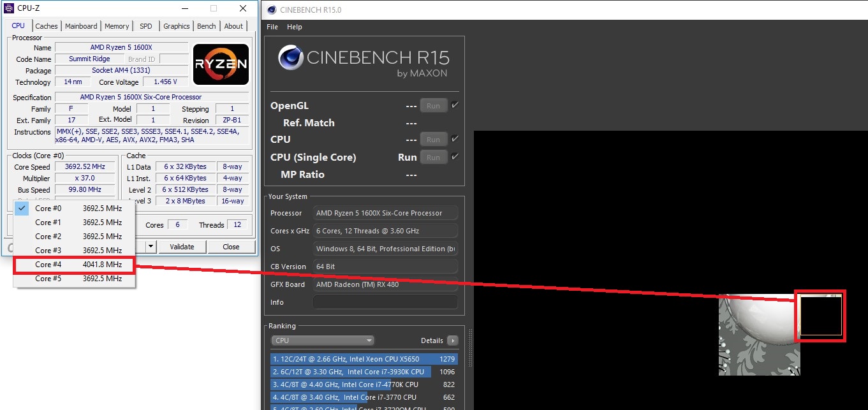Image resolution: width=868 pixels, height=410 pixels.
Task: Toggle the CPU (Single Core) checkbox
Action: [x=455, y=157]
